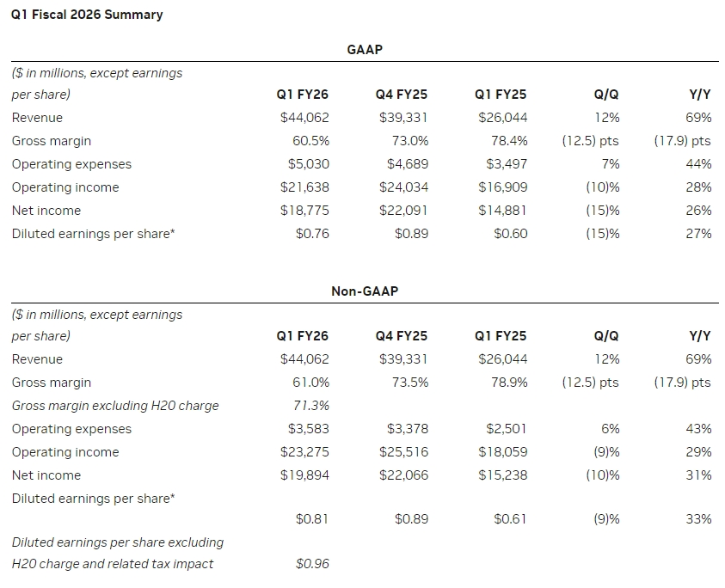The width and height of the screenshot is (725, 588).
Task: Click gross margin excluding H20 charge 71.3%
Action: point(311,406)
